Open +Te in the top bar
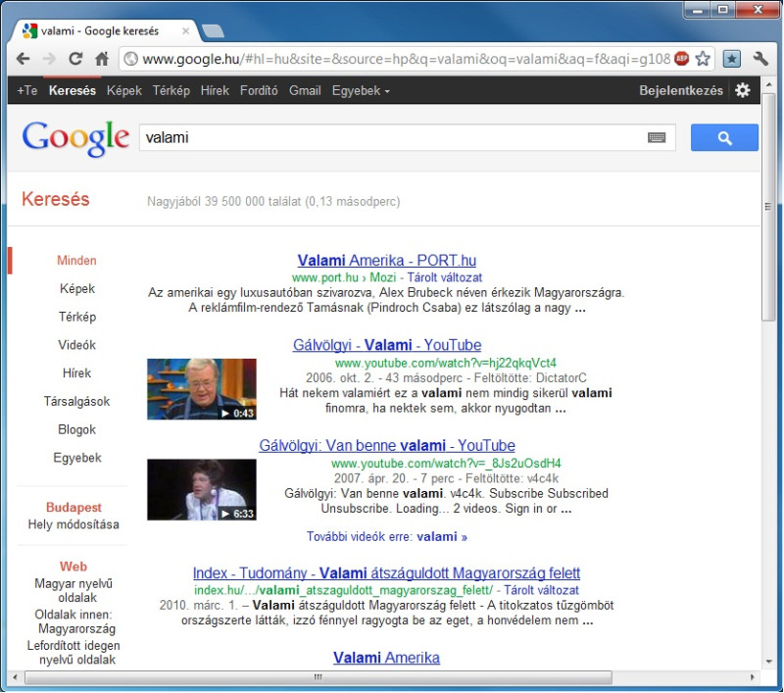 (x=27, y=90)
